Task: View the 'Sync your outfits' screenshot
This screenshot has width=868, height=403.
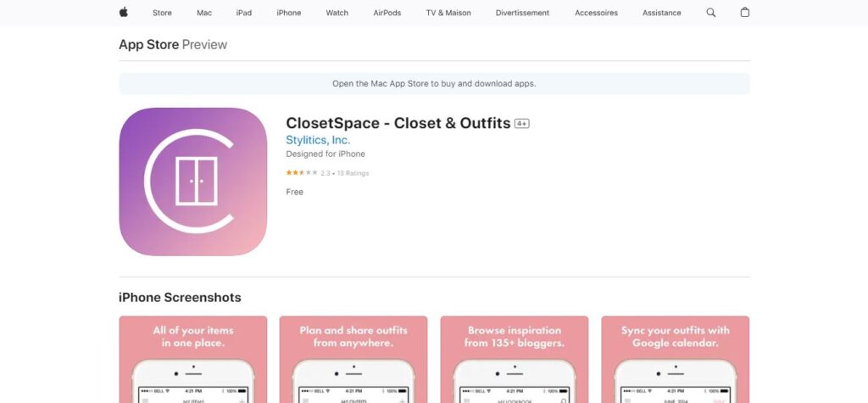Action: pos(676,359)
